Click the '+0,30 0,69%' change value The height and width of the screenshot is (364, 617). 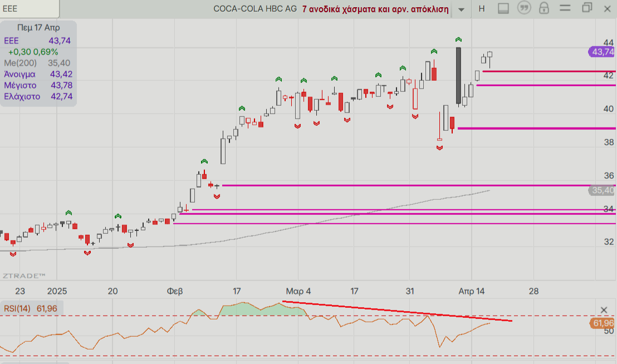(33, 52)
